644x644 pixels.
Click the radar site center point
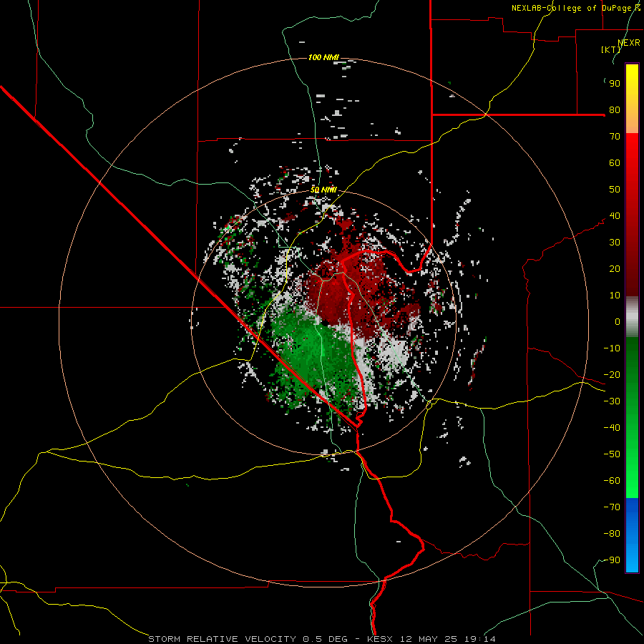[324, 323]
